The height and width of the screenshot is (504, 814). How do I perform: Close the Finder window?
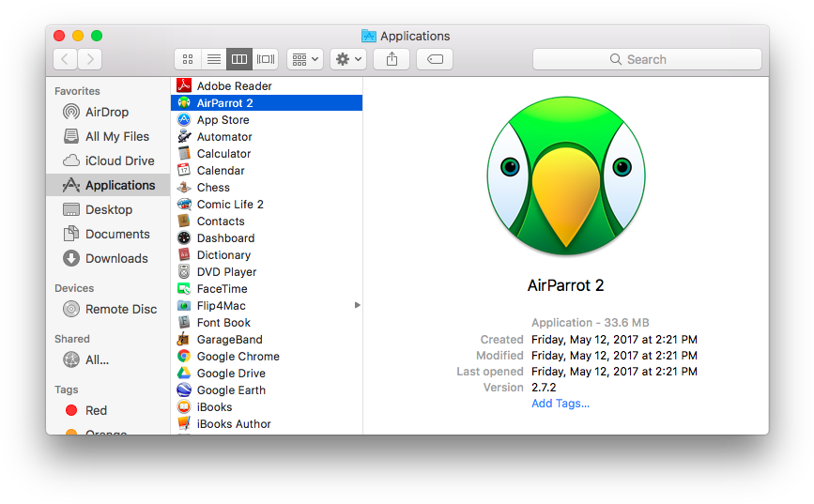coord(59,36)
